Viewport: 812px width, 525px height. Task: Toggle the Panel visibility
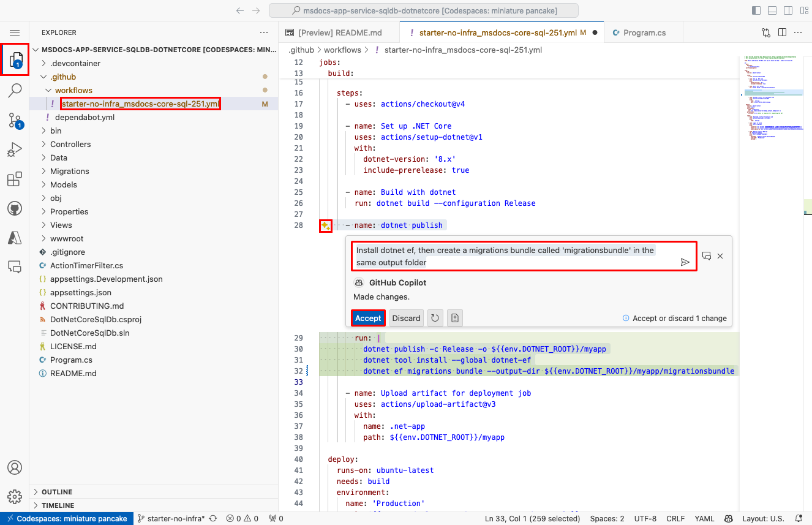coord(772,10)
